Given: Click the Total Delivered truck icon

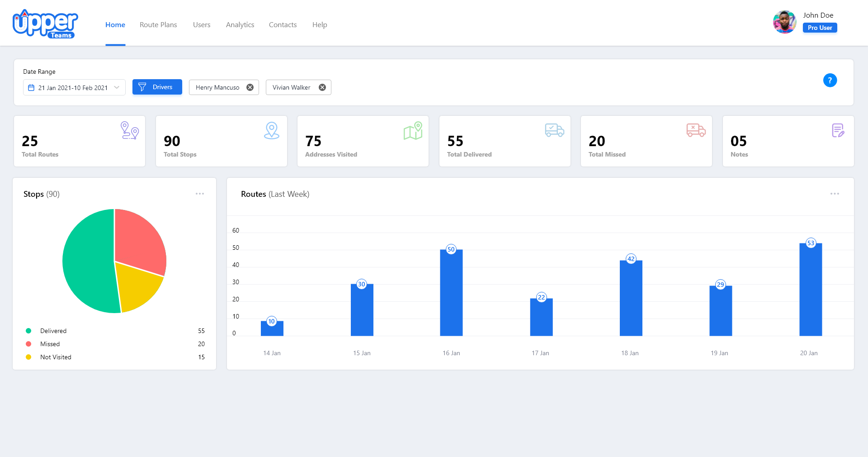Looking at the screenshot, I should click(x=554, y=131).
